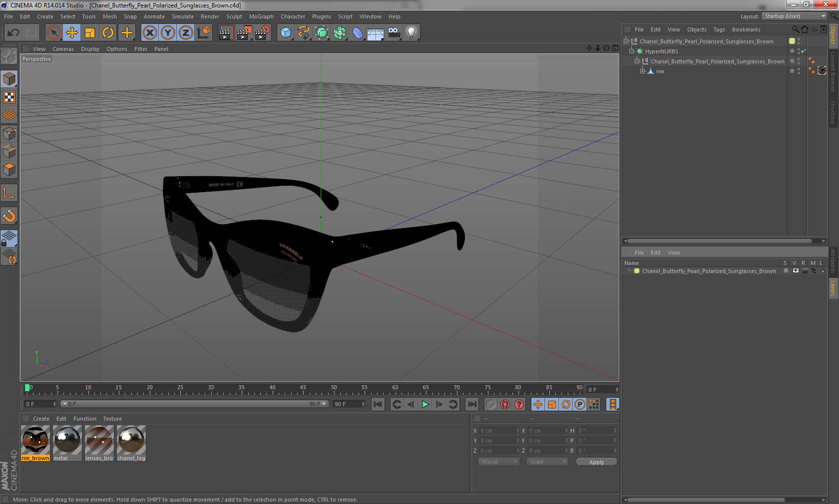Open the Character menu
The image size is (839, 504).
[x=293, y=16]
